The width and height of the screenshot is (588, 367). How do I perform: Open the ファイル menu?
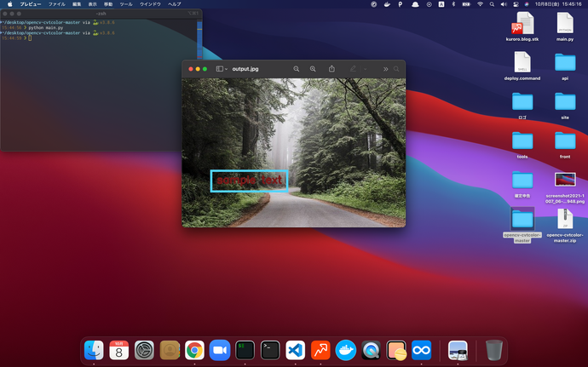coord(57,4)
